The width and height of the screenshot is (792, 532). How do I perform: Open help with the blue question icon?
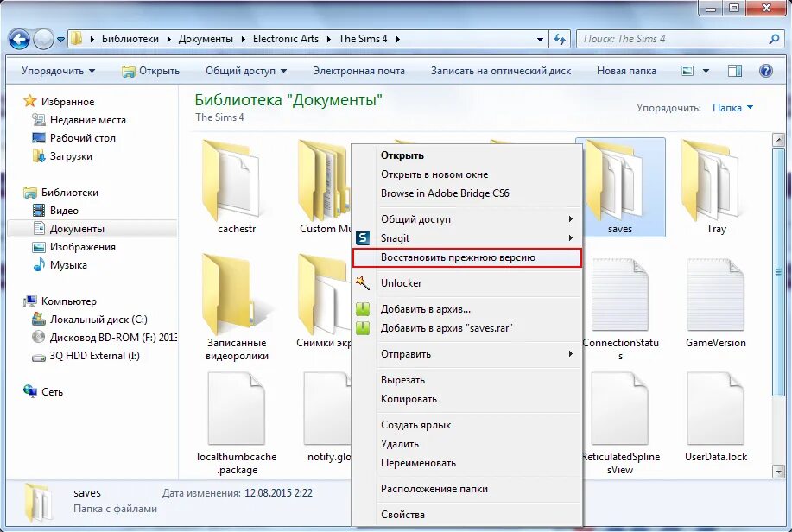coord(766,71)
